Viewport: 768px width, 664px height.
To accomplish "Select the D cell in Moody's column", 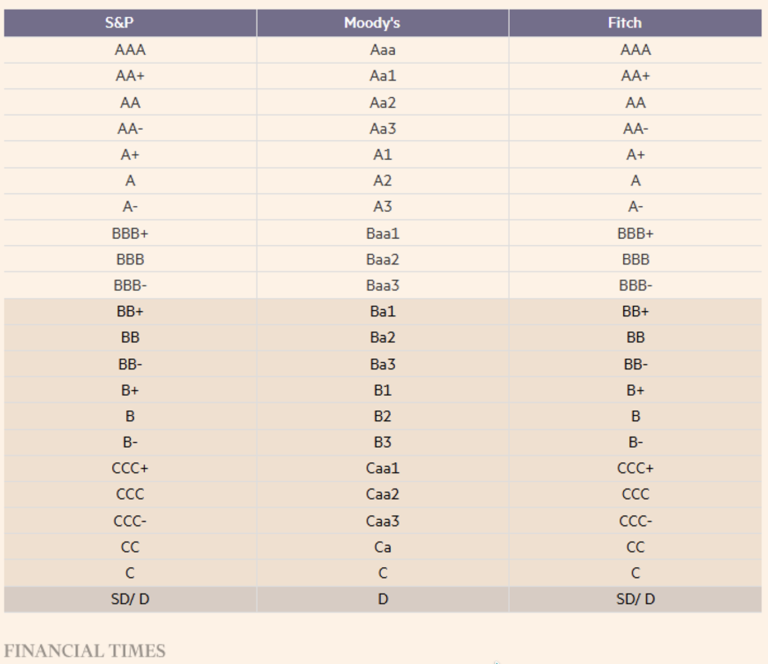I will (382, 599).
